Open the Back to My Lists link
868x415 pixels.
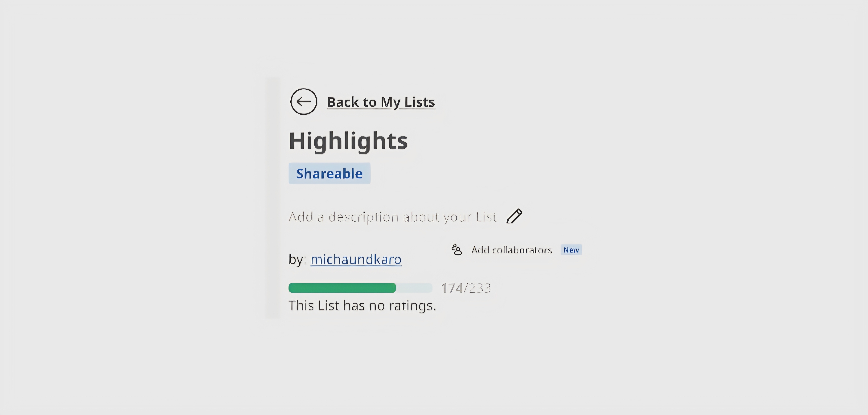[380, 102]
